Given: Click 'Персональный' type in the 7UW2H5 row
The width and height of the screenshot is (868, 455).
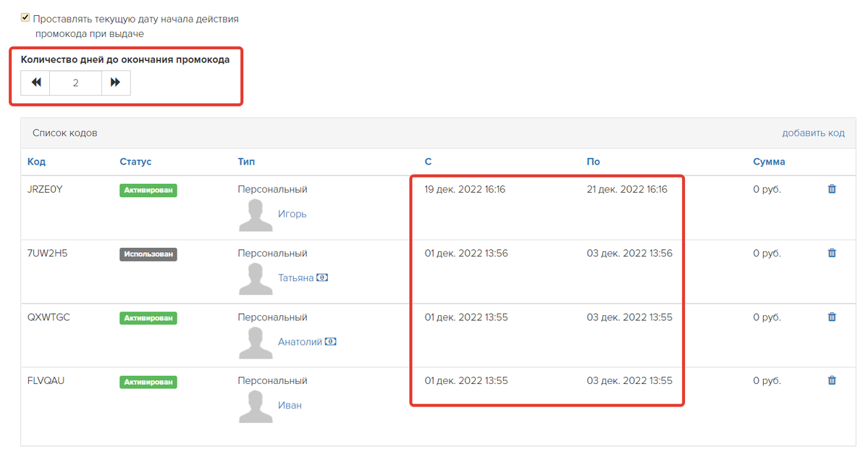Looking at the screenshot, I should [x=272, y=254].
